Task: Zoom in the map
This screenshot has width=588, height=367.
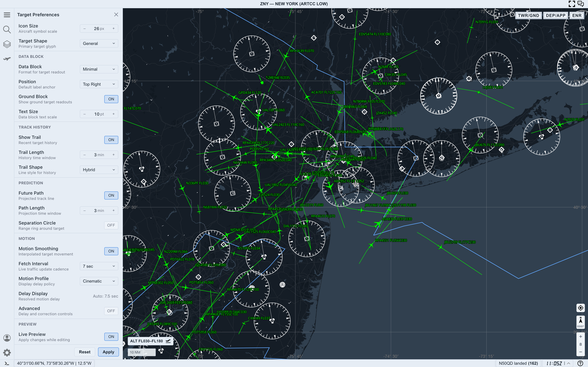Action: tap(580, 336)
